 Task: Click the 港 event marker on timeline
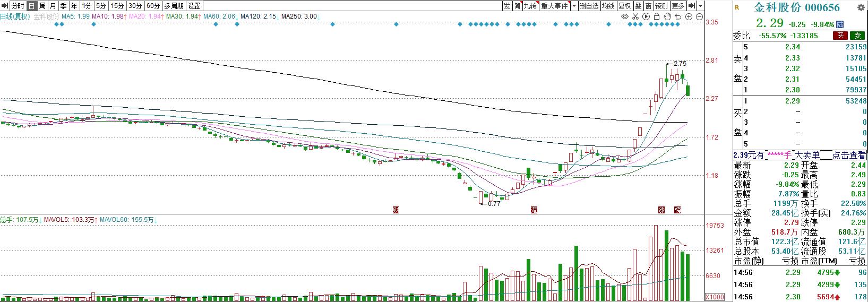[x=534, y=210]
